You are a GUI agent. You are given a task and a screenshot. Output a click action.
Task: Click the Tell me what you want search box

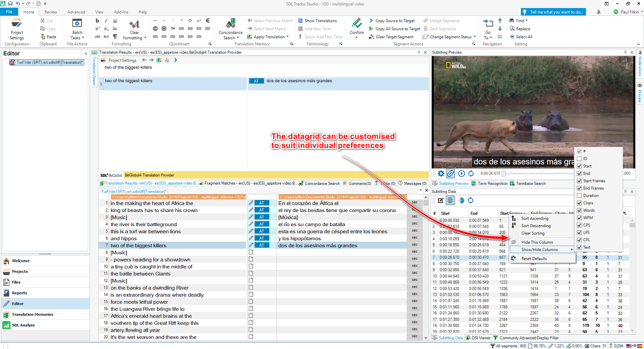pyautogui.click(x=552, y=12)
